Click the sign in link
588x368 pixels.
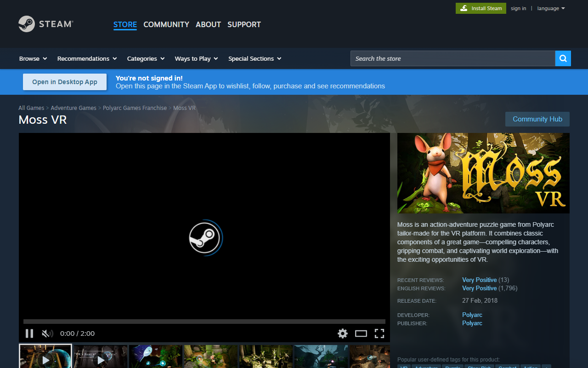click(519, 8)
